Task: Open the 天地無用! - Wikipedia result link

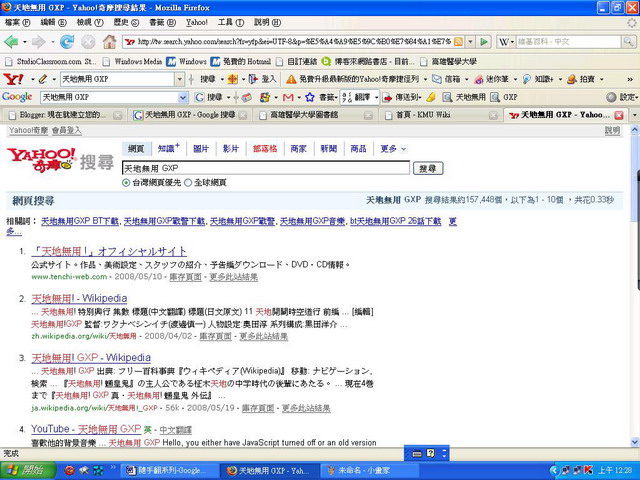Action: coord(79,298)
